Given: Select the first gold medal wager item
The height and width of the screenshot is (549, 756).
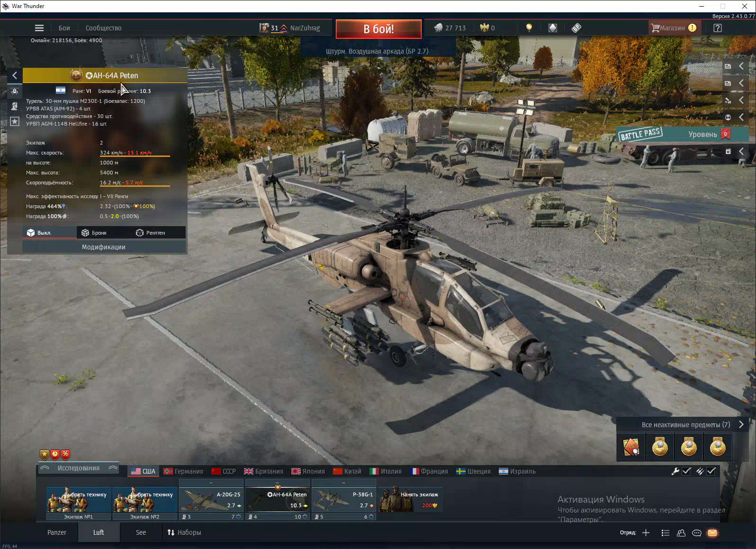Looking at the screenshot, I should tap(660, 447).
